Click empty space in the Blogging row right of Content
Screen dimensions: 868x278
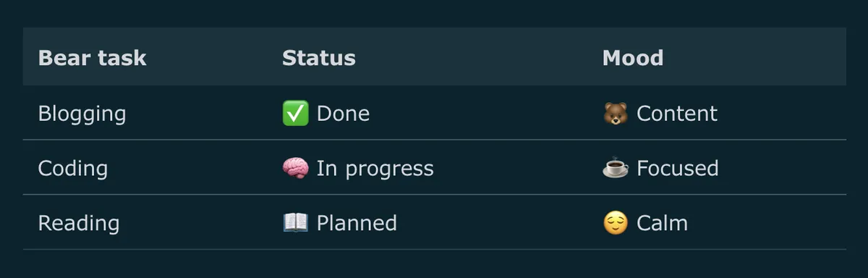pos(781,114)
